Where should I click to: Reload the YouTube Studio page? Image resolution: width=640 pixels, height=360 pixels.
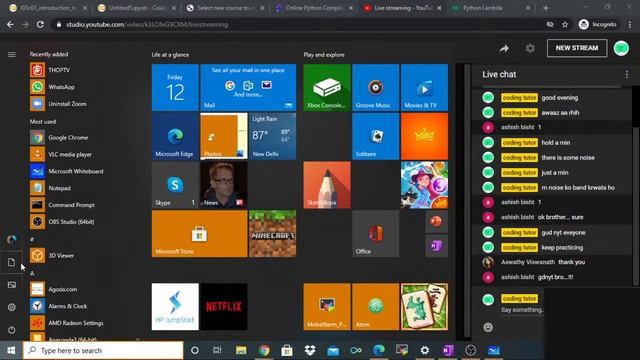pos(40,24)
